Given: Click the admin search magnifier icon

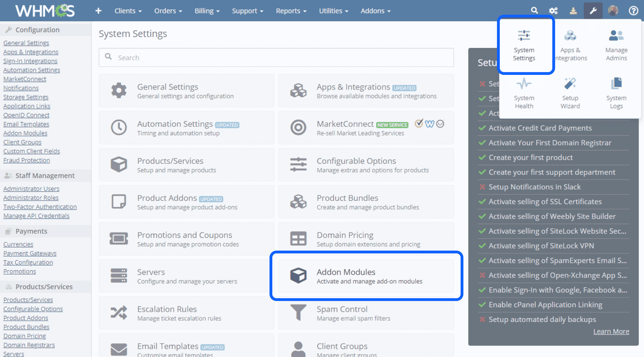Looking at the screenshot, I should point(534,10).
